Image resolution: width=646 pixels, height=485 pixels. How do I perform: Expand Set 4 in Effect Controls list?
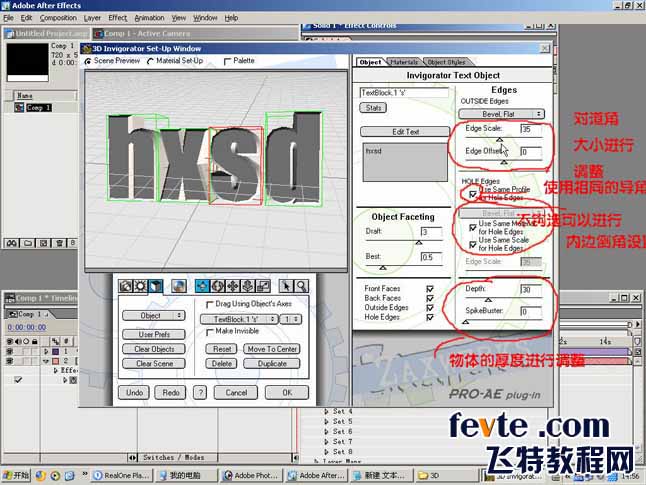[326, 411]
